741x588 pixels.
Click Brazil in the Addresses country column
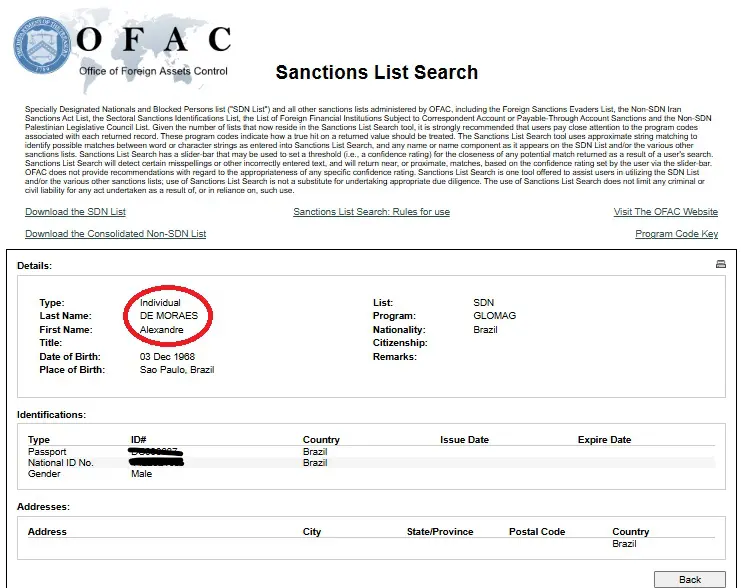click(624, 544)
